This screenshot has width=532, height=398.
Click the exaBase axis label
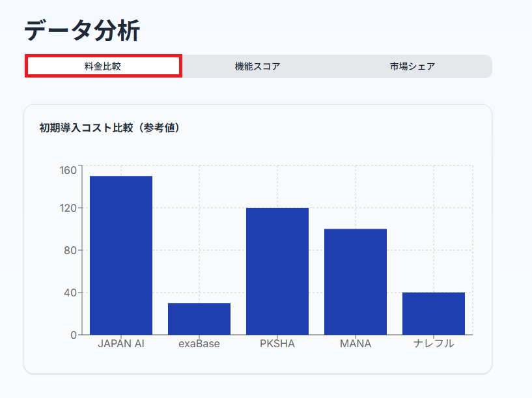(x=199, y=344)
